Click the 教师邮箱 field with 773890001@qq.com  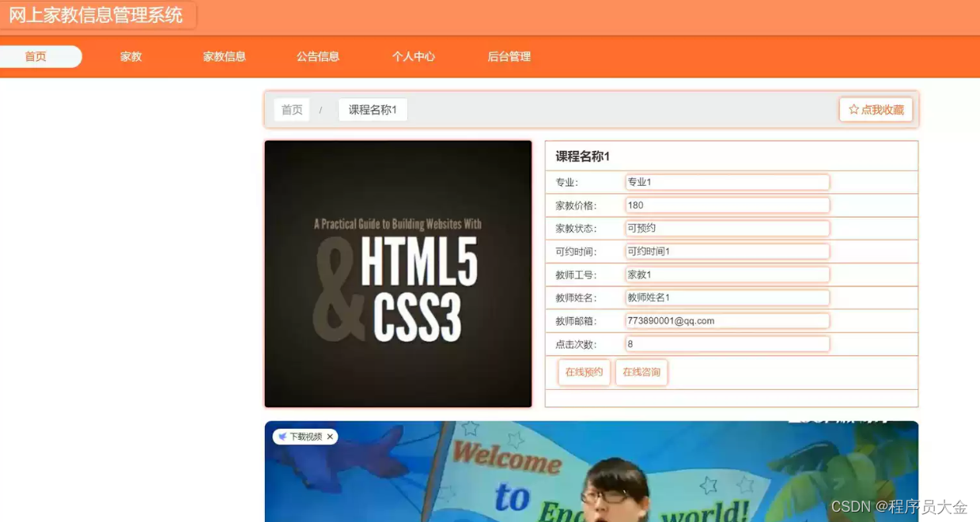point(727,321)
